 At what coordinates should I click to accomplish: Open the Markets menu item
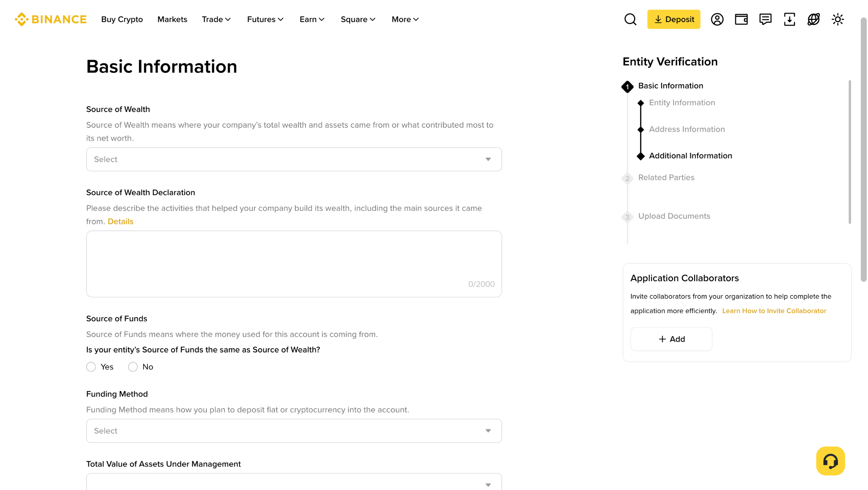click(x=172, y=20)
